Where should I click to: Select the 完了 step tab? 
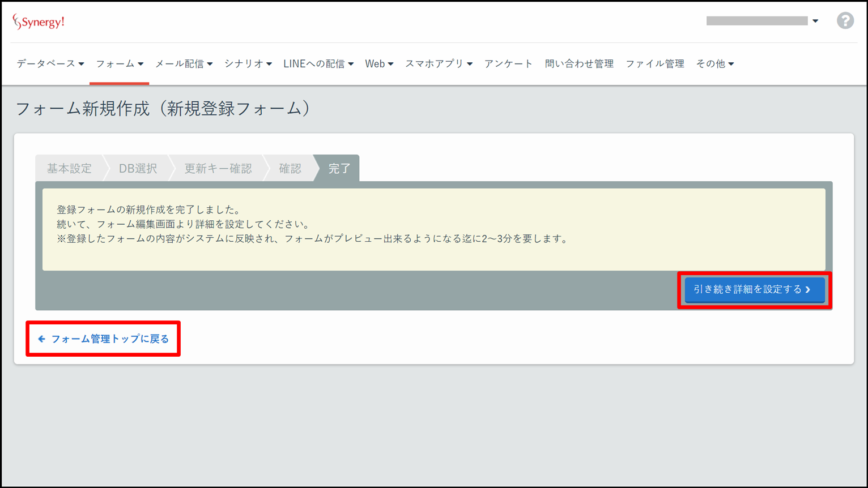339,169
